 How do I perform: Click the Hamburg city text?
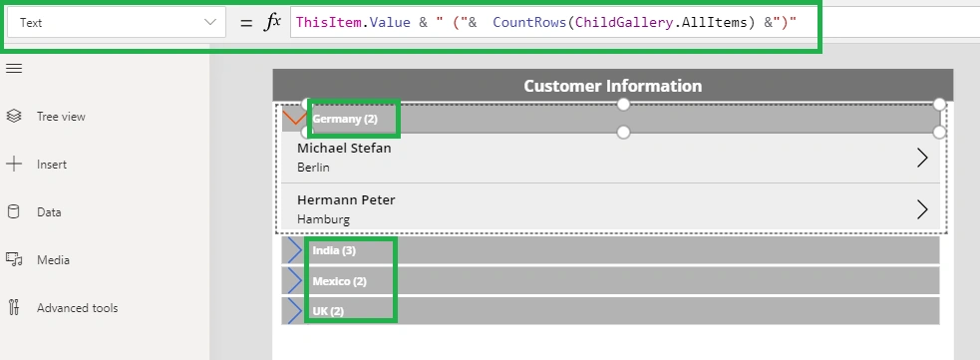[323, 219]
